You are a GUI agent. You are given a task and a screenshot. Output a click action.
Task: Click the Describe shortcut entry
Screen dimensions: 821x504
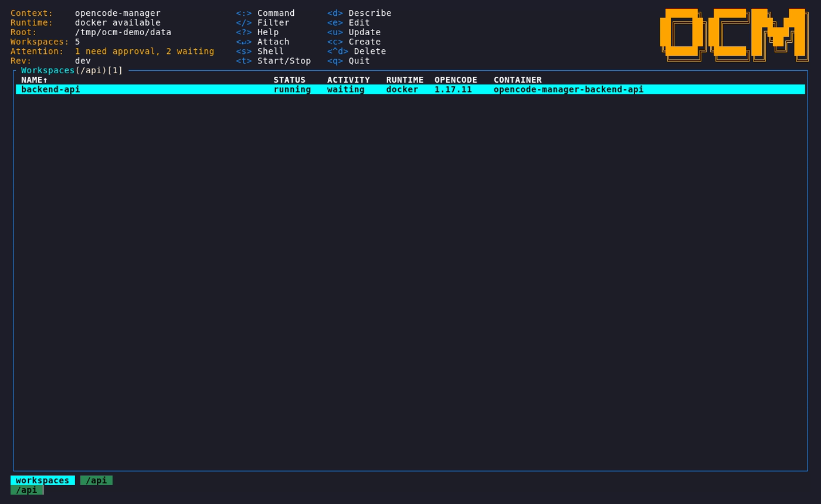point(359,13)
